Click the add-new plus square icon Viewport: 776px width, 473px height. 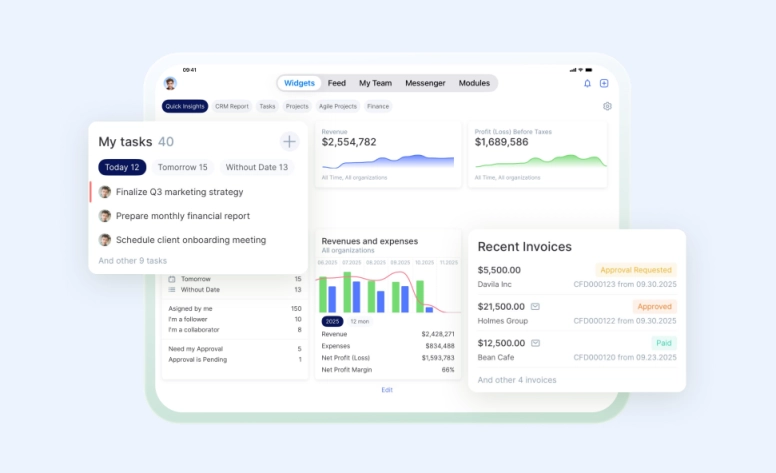point(604,83)
